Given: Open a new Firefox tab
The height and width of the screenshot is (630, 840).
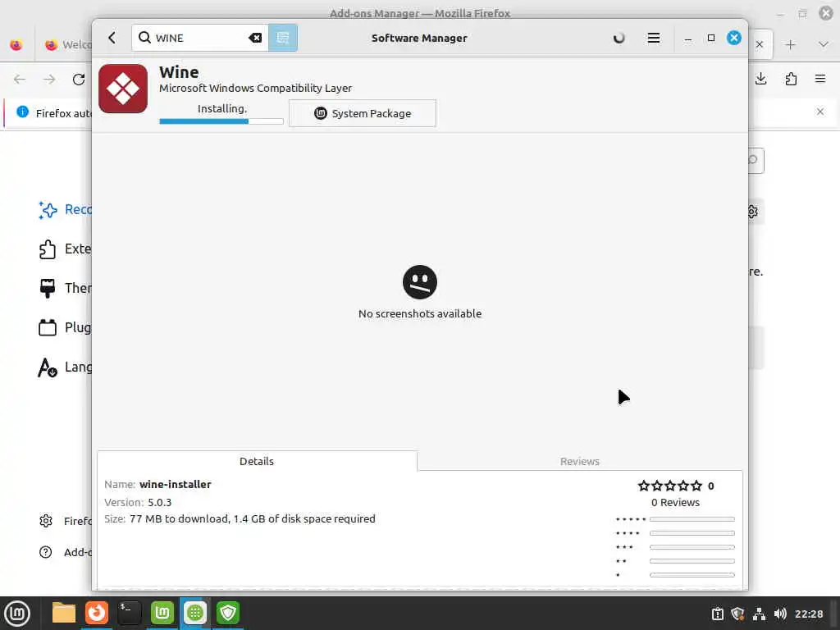Looking at the screenshot, I should pos(790,45).
